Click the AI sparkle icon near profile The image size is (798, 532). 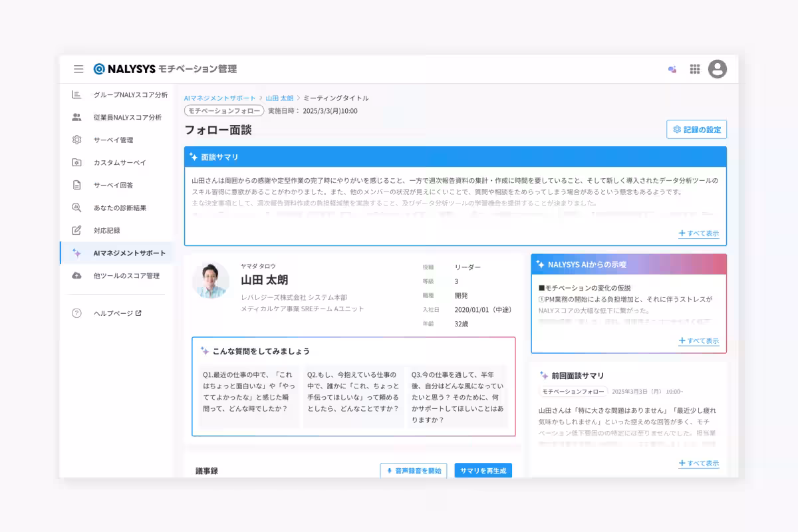tap(672, 68)
